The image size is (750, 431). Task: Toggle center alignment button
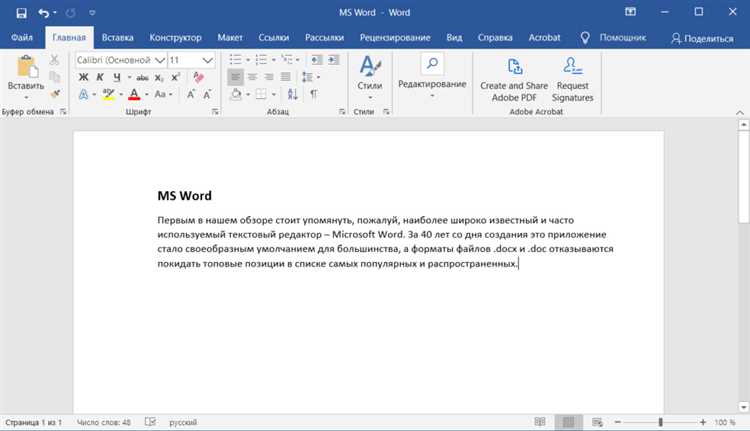click(x=253, y=77)
